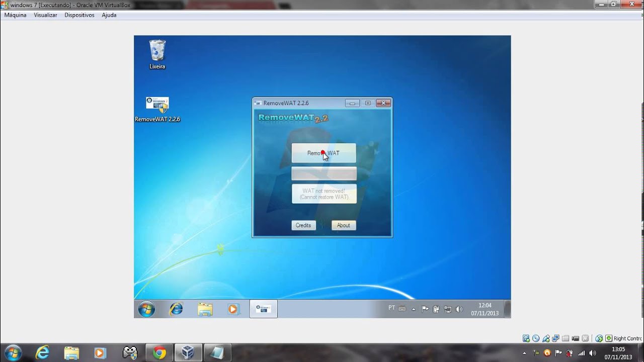644x362 pixels.
Task: Open the Visualizar menu
Action: coord(45,15)
